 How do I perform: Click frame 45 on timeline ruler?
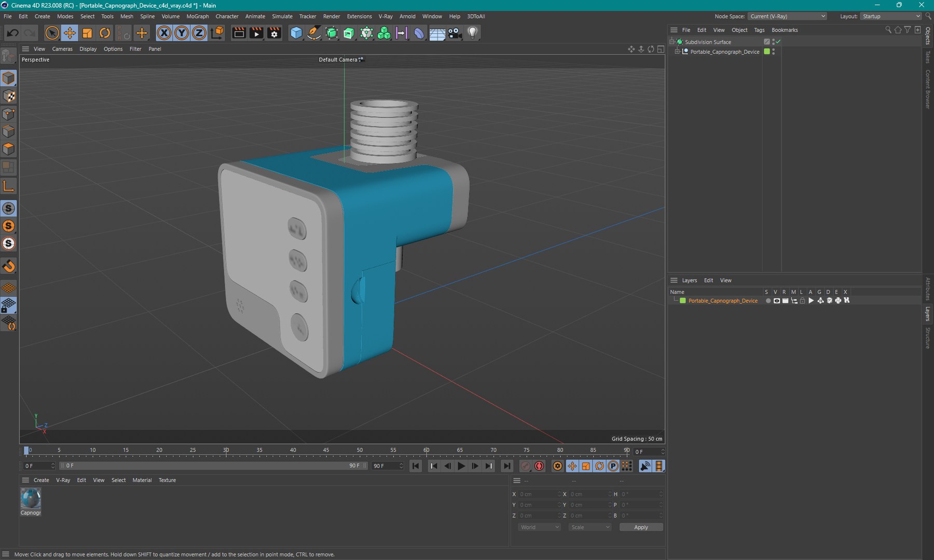coord(326,450)
